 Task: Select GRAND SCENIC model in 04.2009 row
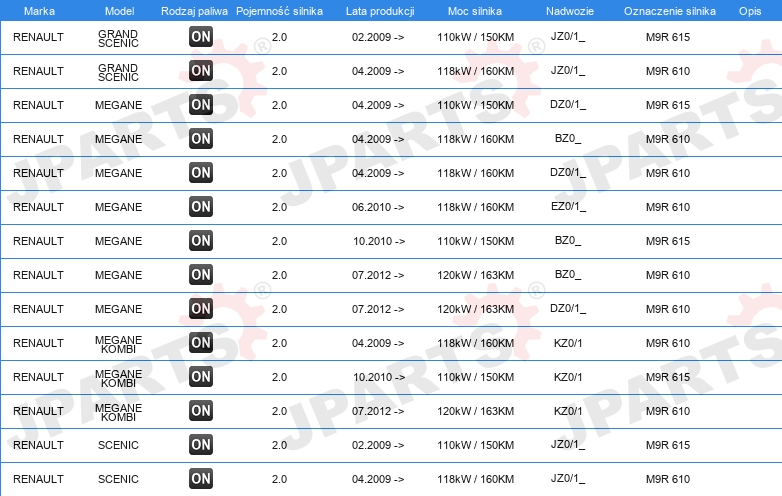click(x=118, y=72)
